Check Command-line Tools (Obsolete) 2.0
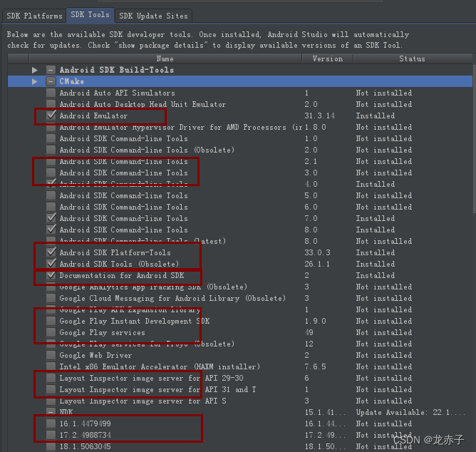The height and width of the screenshot is (452, 476). click(51, 150)
